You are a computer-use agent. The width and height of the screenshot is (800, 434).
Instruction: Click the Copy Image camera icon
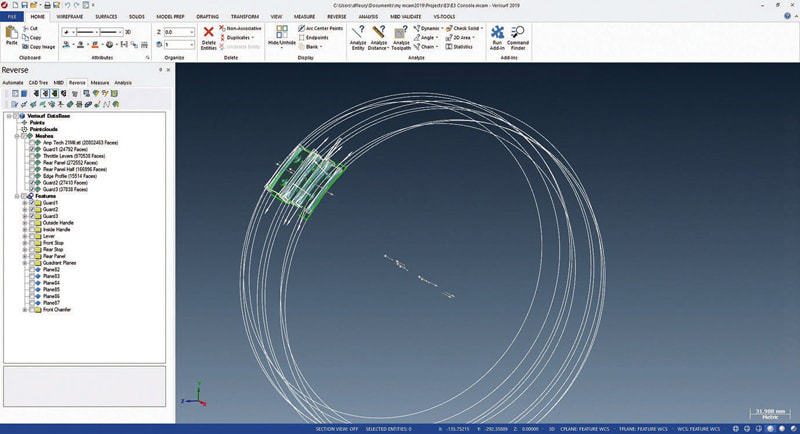coord(25,46)
